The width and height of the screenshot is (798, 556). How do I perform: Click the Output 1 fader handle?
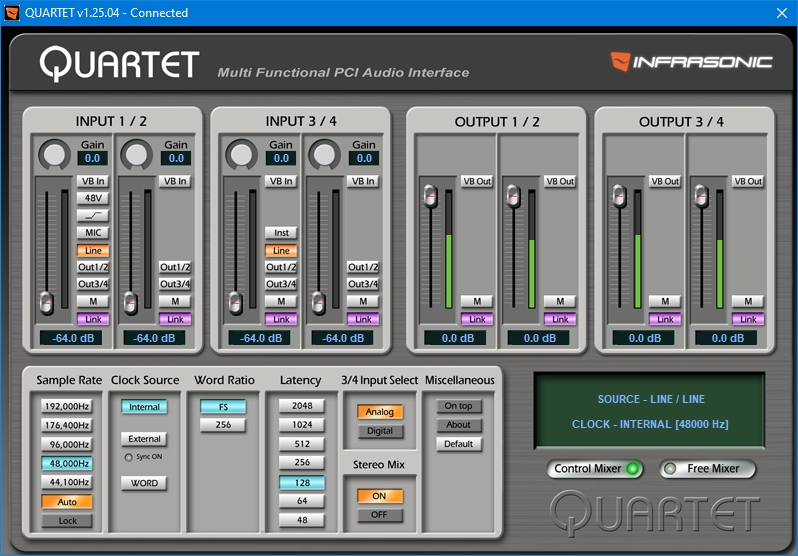coord(430,196)
